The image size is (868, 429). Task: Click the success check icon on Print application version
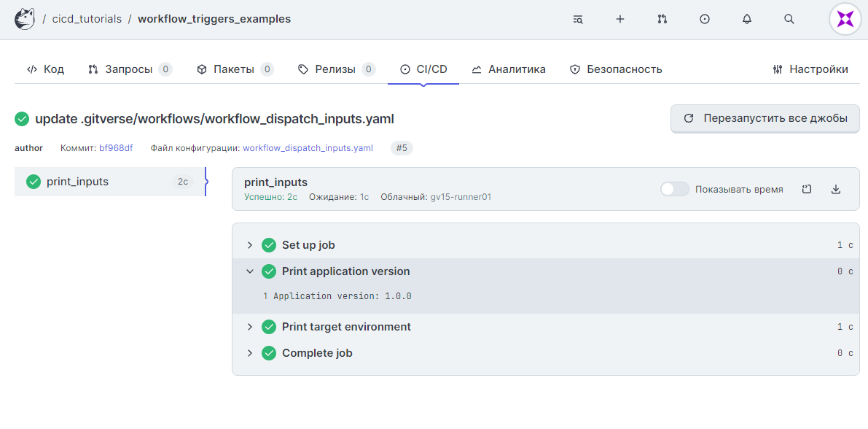(x=269, y=271)
